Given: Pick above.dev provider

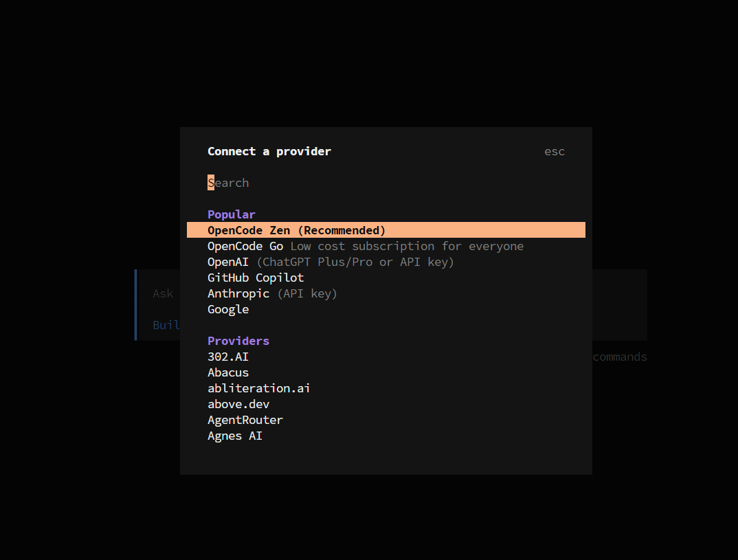Looking at the screenshot, I should pos(386,404).
